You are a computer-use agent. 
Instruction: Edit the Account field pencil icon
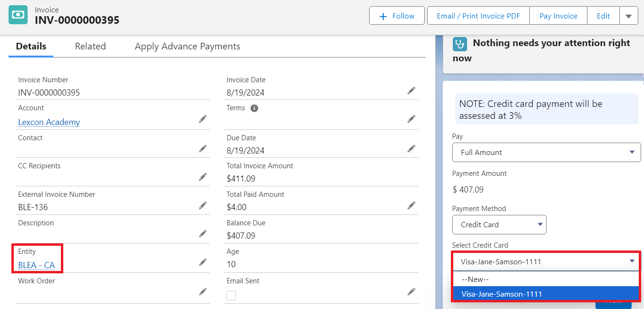pos(203,119)
